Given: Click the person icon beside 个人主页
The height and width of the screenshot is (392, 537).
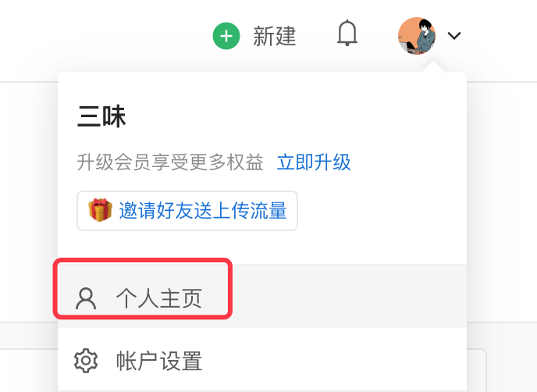Looking at the screenshot, I should tap(86, 298).
